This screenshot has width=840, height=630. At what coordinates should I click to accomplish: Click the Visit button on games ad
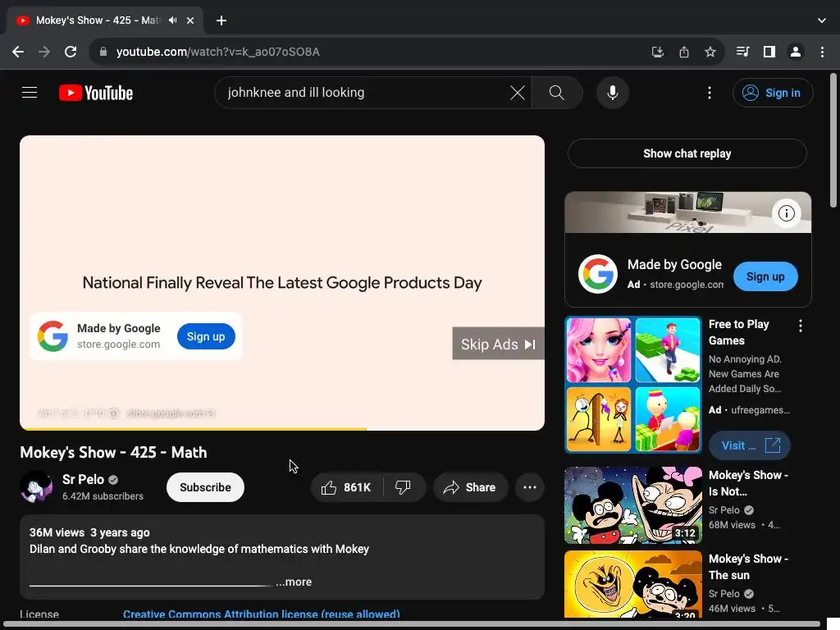(x=750, y=445)
